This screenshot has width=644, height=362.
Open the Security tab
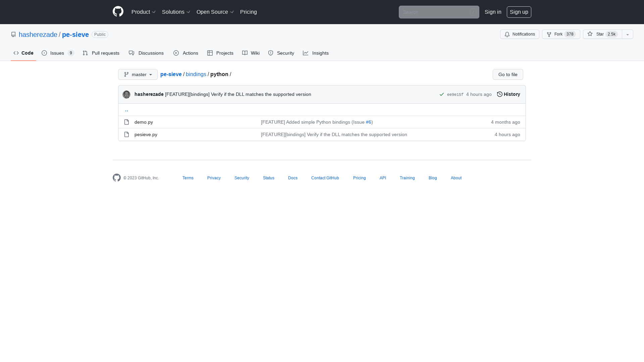coord(281,53)
